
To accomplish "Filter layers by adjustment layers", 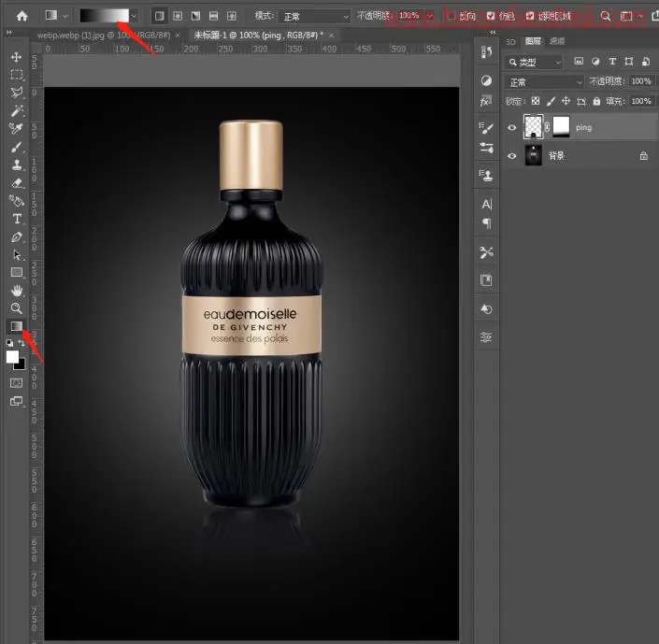I will tap(595, 62).
